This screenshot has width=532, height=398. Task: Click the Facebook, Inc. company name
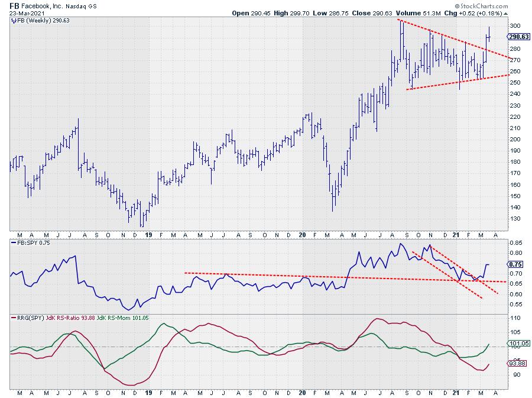42,6
